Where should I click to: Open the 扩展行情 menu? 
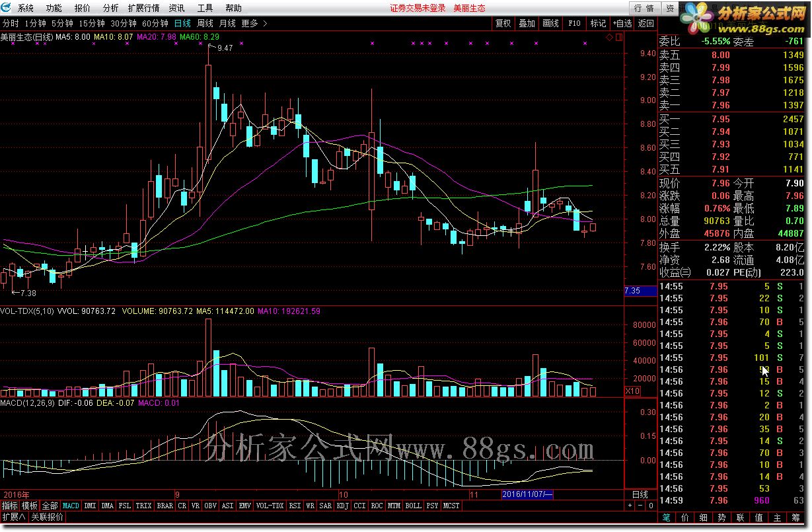point(143,8)
